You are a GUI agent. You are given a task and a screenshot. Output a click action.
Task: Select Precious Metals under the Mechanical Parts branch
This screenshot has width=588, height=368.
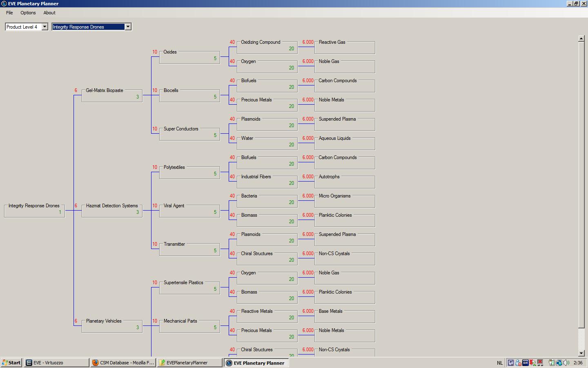[x=267, y=335]
